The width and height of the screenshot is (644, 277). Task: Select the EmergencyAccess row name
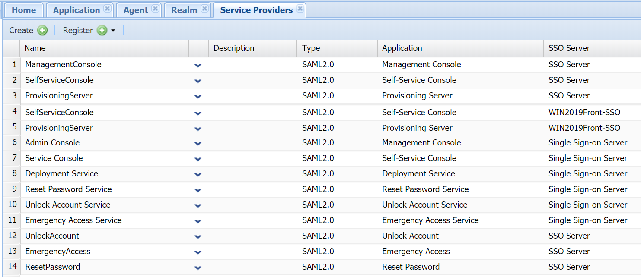pyautogui.click(x=57, y=251)
